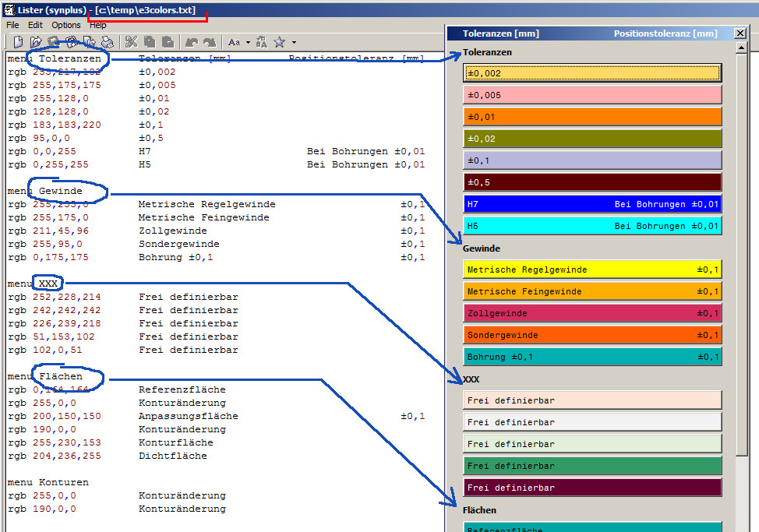Select the orange ±0,01 tolerance swatch
759x532 pixels.
(x=592, y=117)
